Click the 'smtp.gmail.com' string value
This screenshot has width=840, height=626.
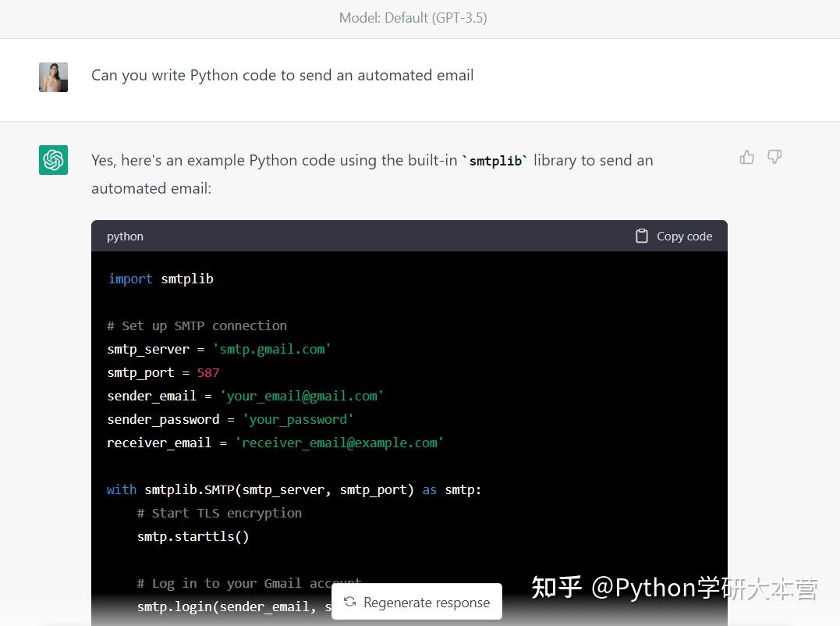tap(271, 350)
